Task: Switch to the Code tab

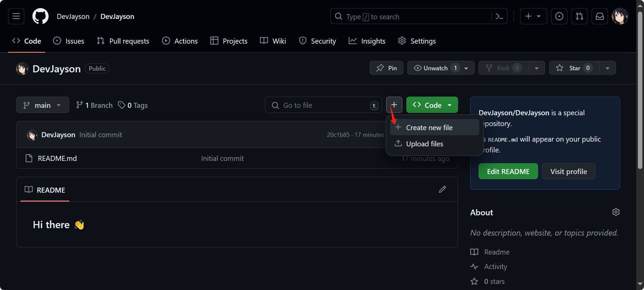Action: point(27,41)
